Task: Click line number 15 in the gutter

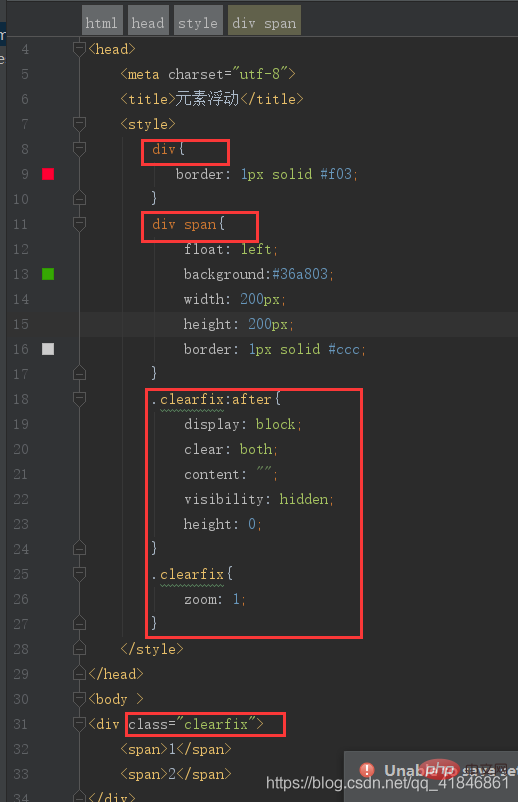Action: (21, 324)
